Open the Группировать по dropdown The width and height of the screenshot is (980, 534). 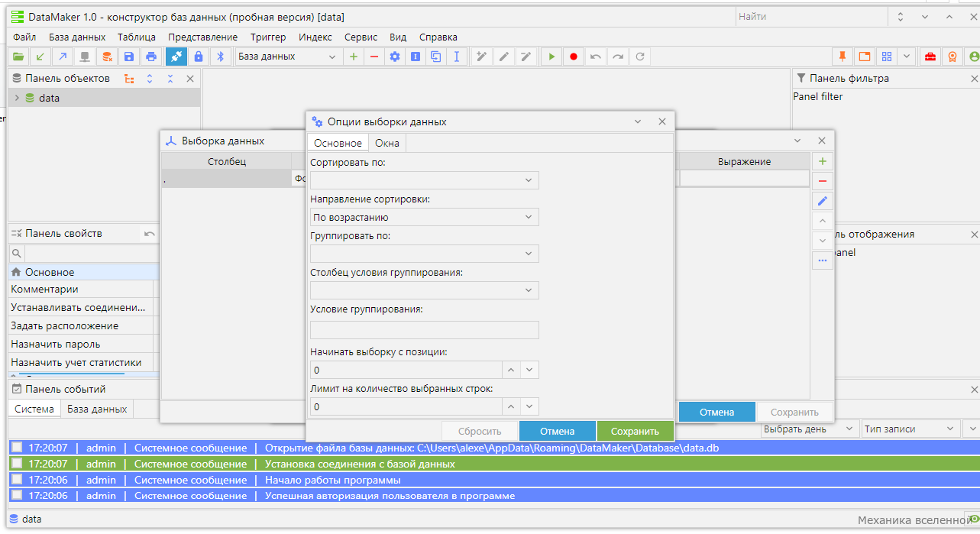pos(425,254)
